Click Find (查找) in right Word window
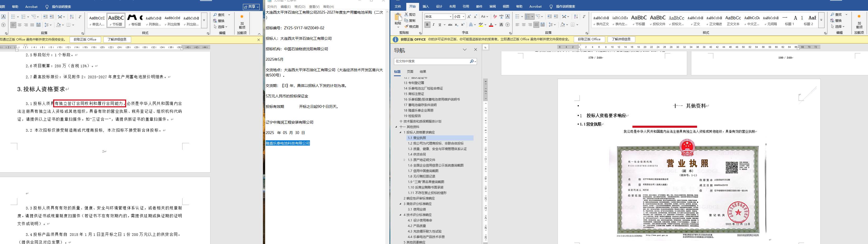The height and width of the screenshot is (244, 868). pos(837,14)
